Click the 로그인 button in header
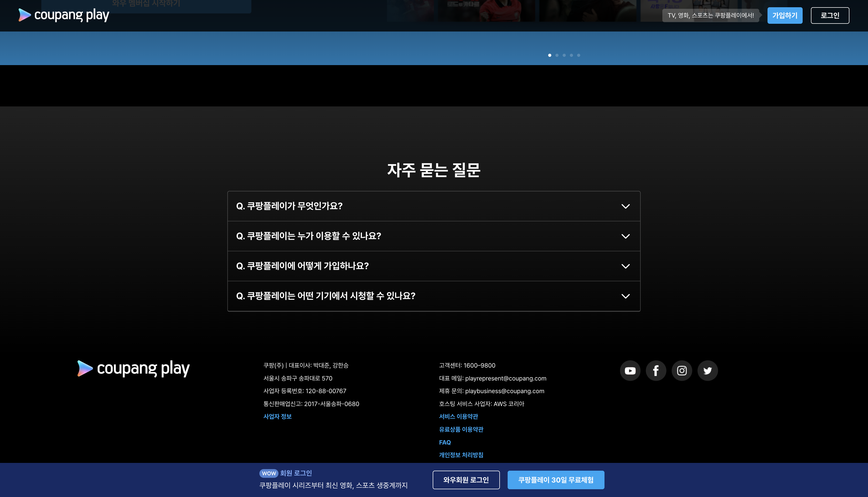 (x=830, y=15)
